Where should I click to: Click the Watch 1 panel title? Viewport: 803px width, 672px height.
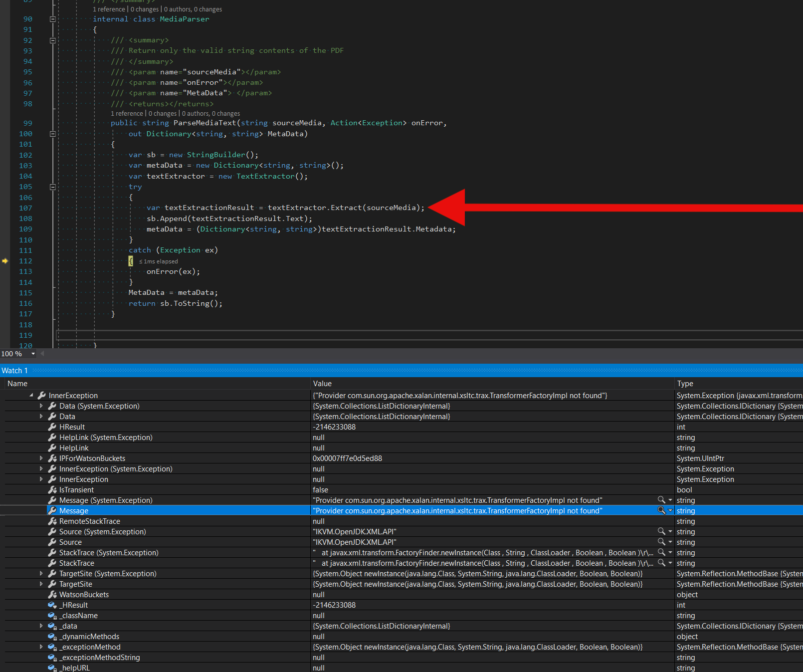click(14, 371)
